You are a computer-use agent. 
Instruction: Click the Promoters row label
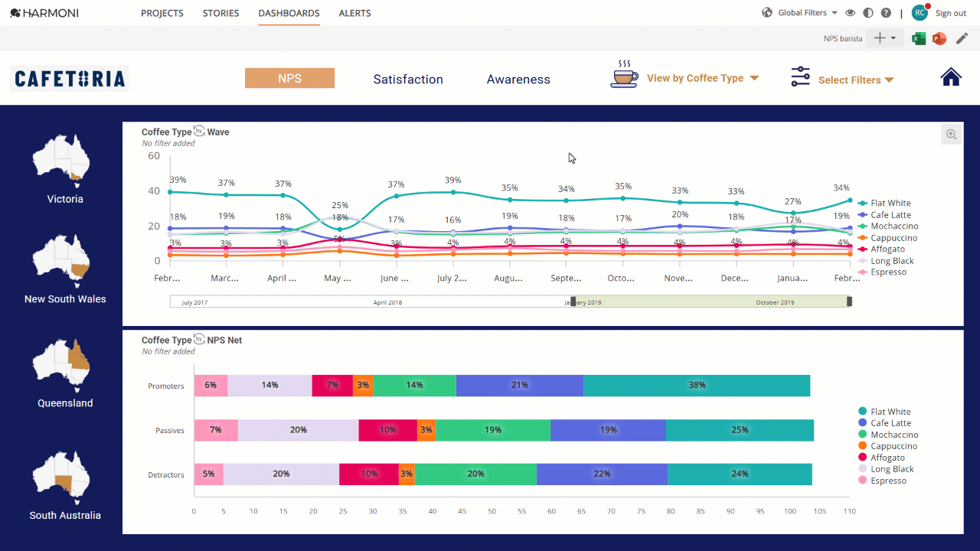tap(166, 386)
